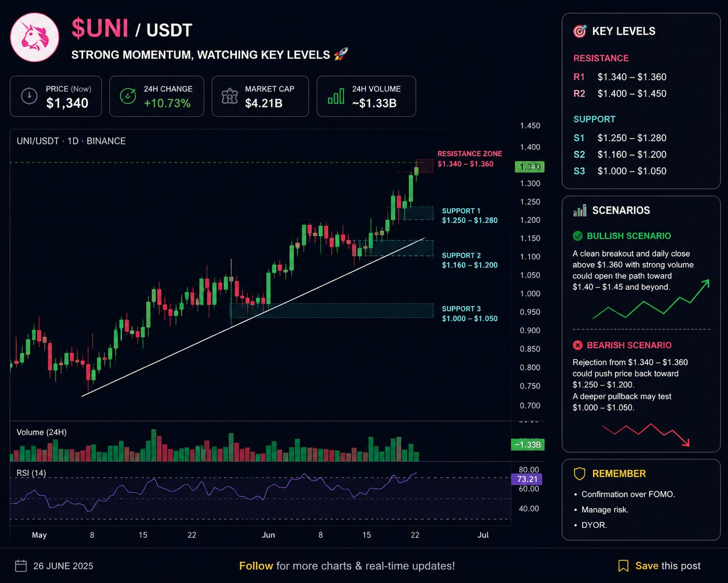Click the pink Uniswap unicorn logo
Viewport: 728px width, 583px height.
(35, 37)
